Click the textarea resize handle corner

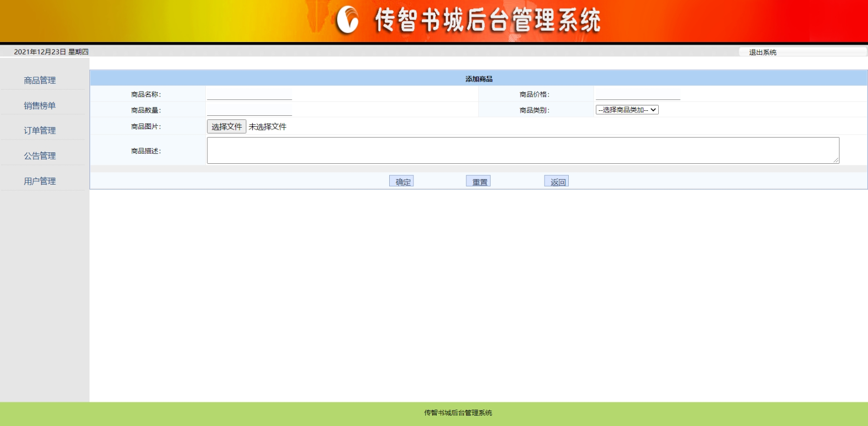[x=836, y=160]
